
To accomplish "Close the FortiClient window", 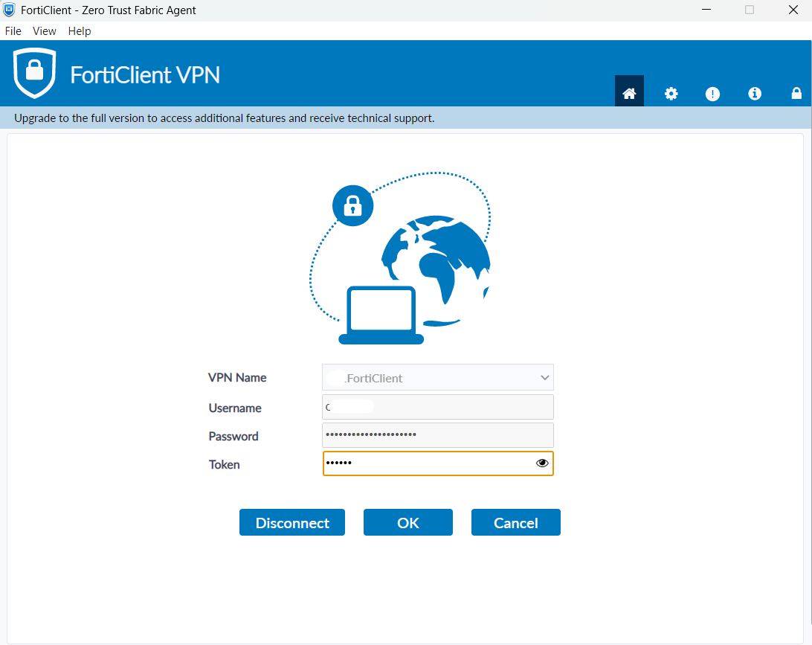I will click(793, 10).
